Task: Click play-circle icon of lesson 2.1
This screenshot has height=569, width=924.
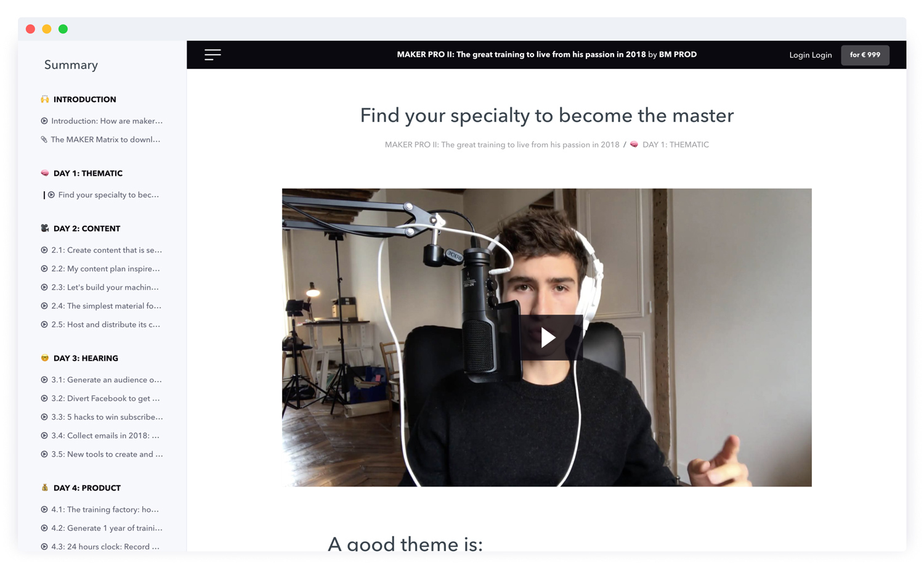Action: coord(44,250)
